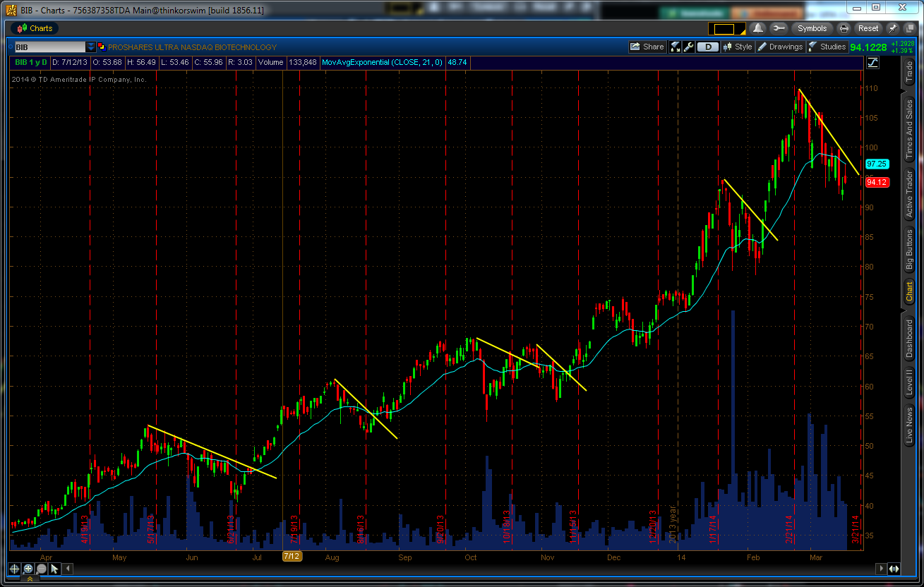Click the Reset button

click(868, 28)
